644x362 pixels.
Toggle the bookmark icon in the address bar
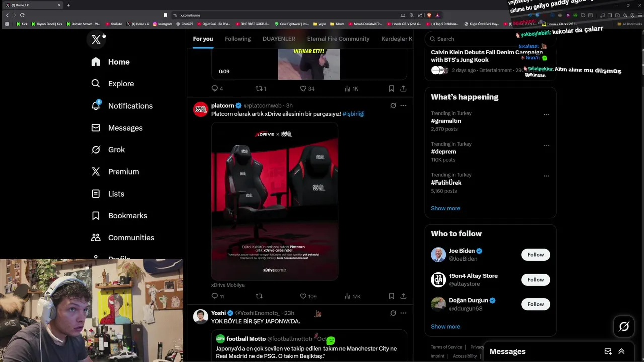tap(165, 15)
